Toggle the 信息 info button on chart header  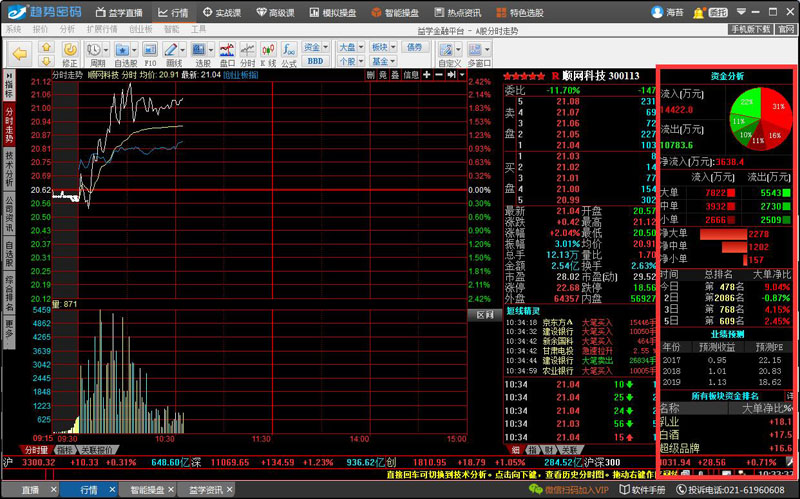pos(411,75)
